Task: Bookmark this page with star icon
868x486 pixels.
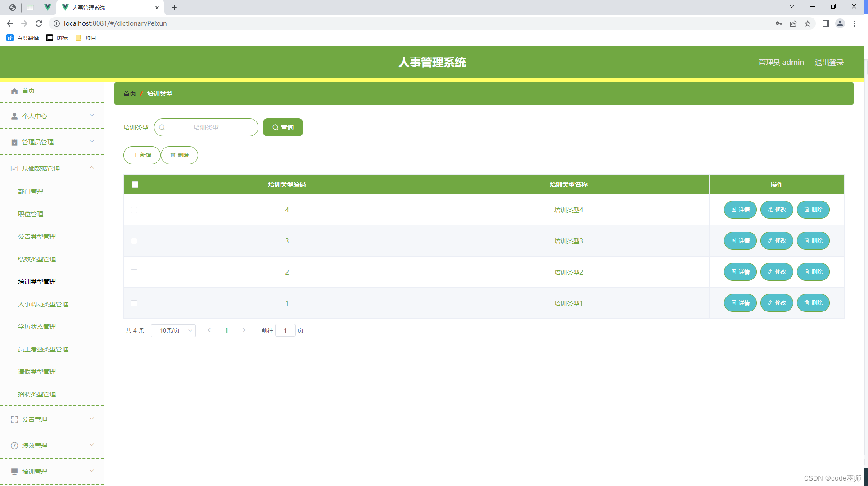Action: click(x=808, y=23)
